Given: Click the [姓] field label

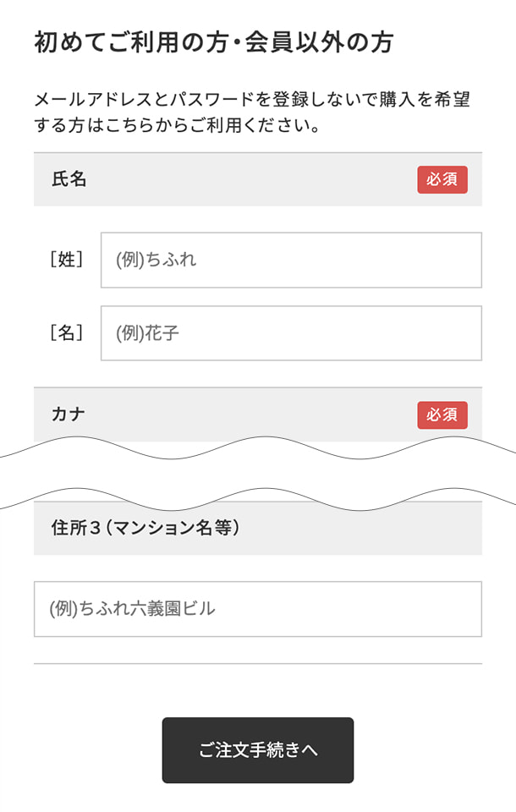Looking at the screenshot, I should [68, 260].
